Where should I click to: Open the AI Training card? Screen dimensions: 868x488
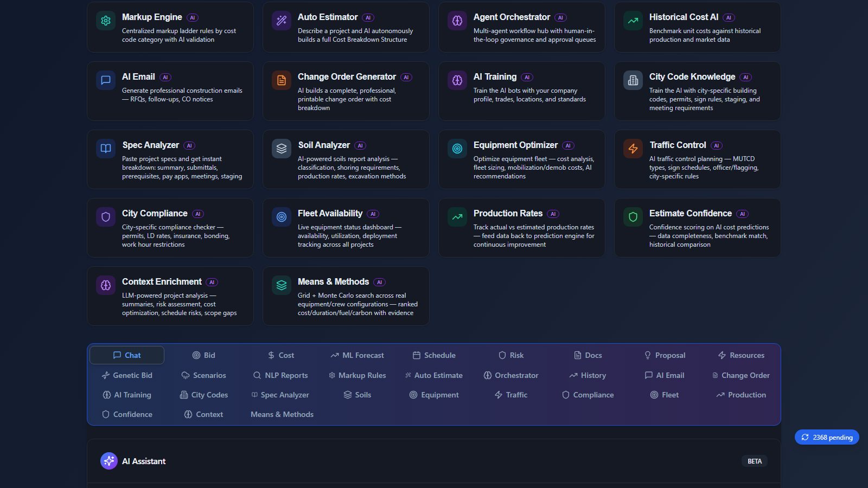(521, 91)
